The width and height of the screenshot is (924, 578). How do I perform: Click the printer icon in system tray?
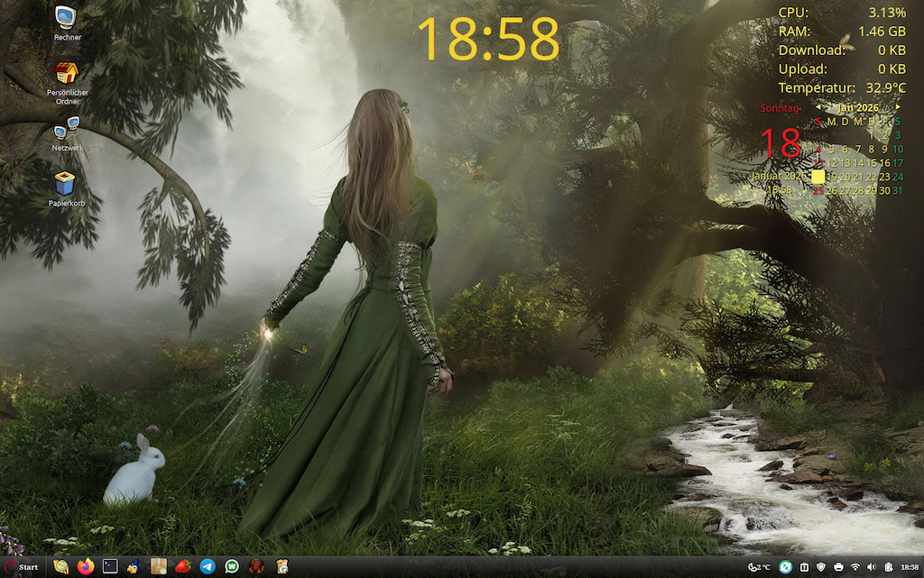click(x=839, y=566)
